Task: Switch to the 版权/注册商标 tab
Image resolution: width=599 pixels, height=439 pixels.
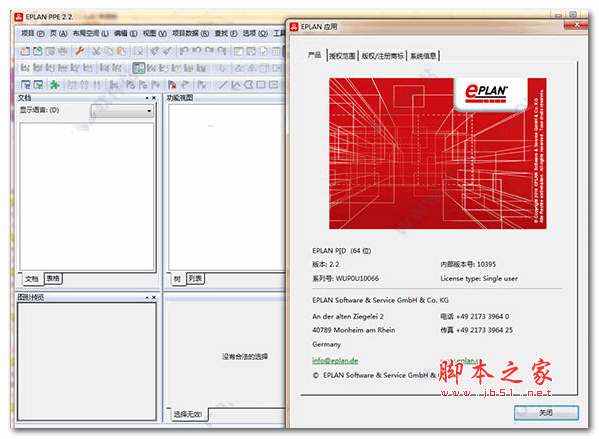Action: click(x=382, y=56)
